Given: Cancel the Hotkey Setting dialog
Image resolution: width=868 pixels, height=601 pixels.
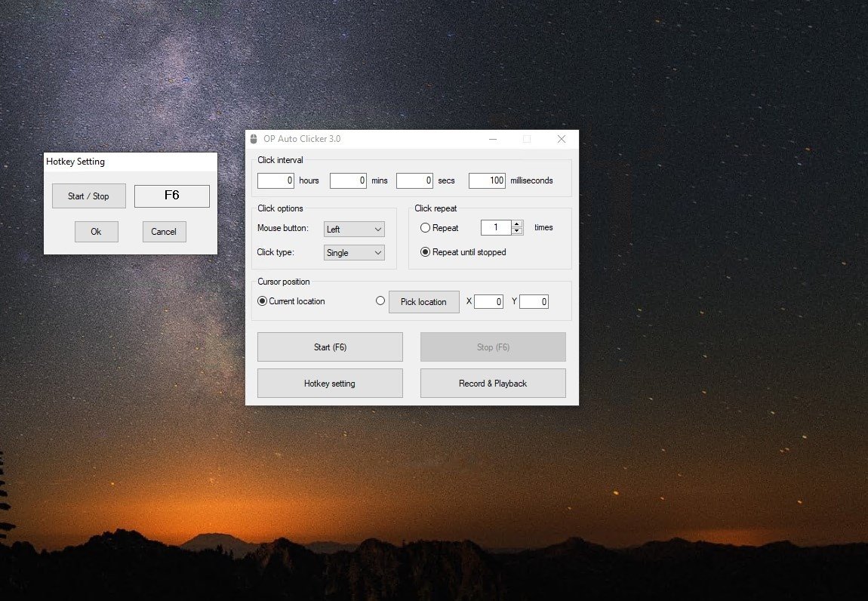Looking at the screenshot, I should point(164,232).
